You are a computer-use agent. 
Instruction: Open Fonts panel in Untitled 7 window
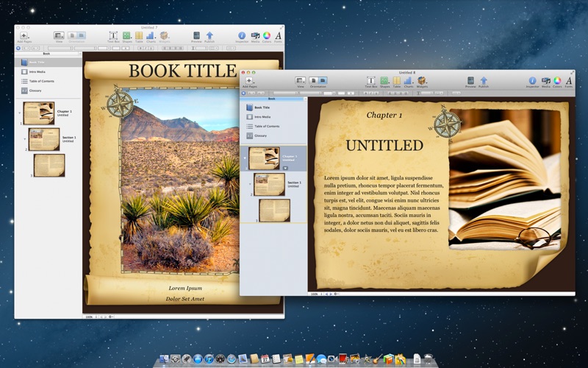[278, 35]
